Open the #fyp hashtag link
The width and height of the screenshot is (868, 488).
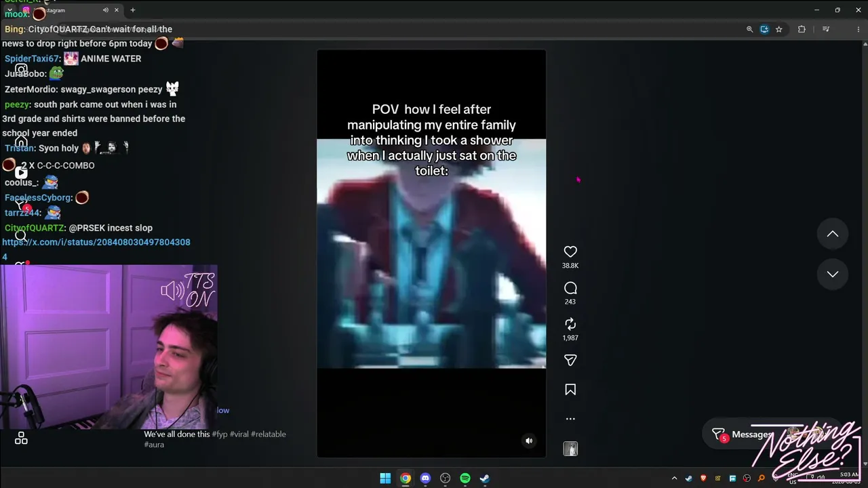tap(220, 434)
